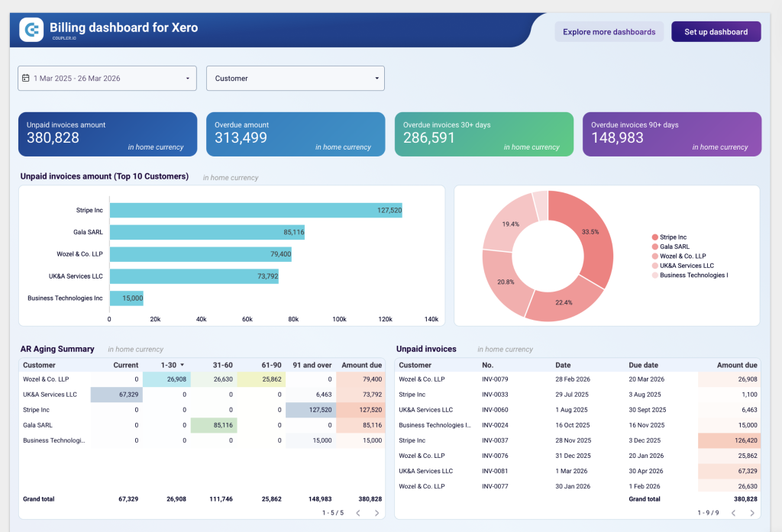Image resolution: width=782 pixels, height=532 pixels.
Task: Open the Customer filter dropdown
Action: coord(295,78)
